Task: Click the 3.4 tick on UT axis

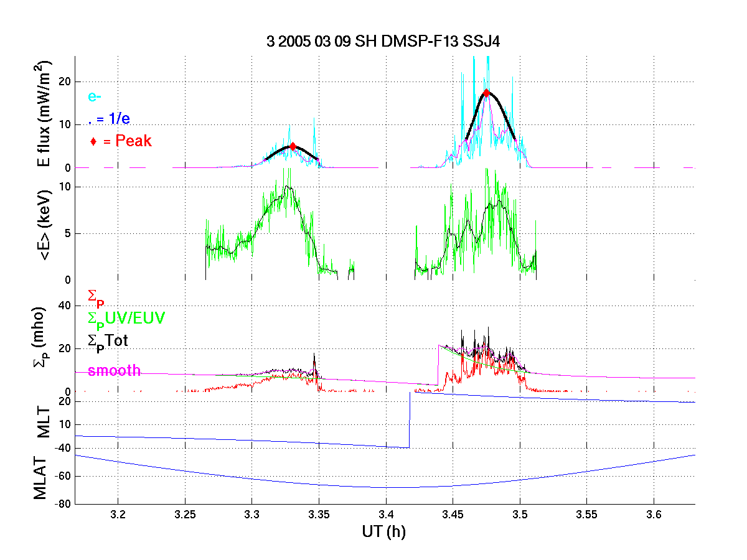Action: tap(386, 515)
